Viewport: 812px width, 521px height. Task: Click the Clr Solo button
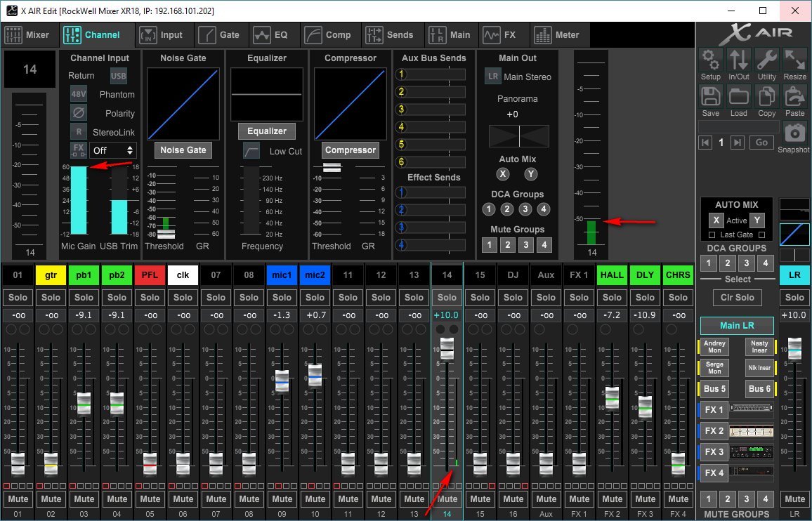(x=738, y=297)
